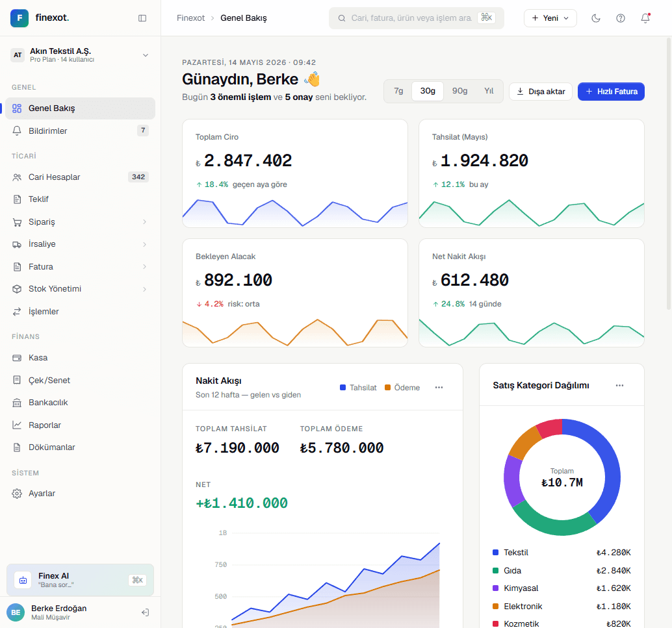The image size is (672, 628).
Task: Click the 342 badge on Cari Hesaplar
Action: [x=138, y=177]
